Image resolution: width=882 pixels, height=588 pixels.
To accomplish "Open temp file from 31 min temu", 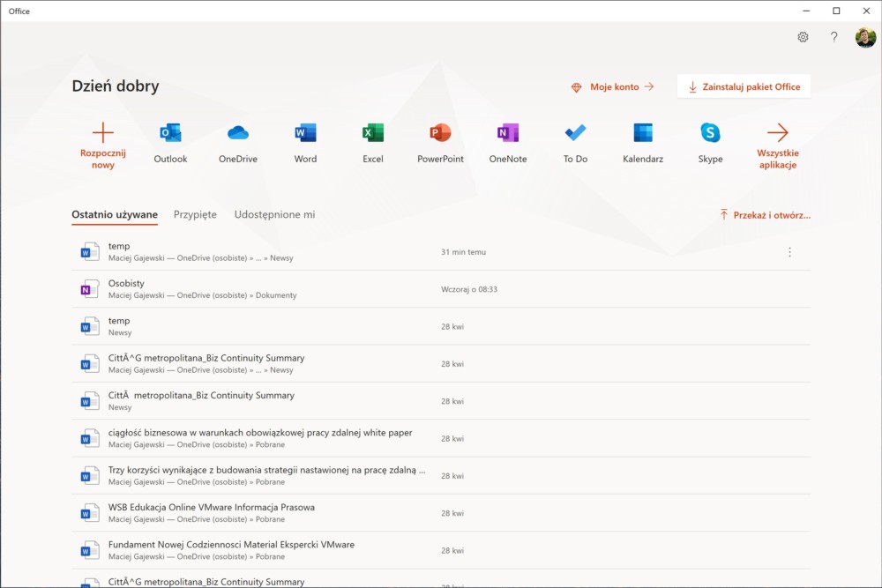I will point(441,252).
